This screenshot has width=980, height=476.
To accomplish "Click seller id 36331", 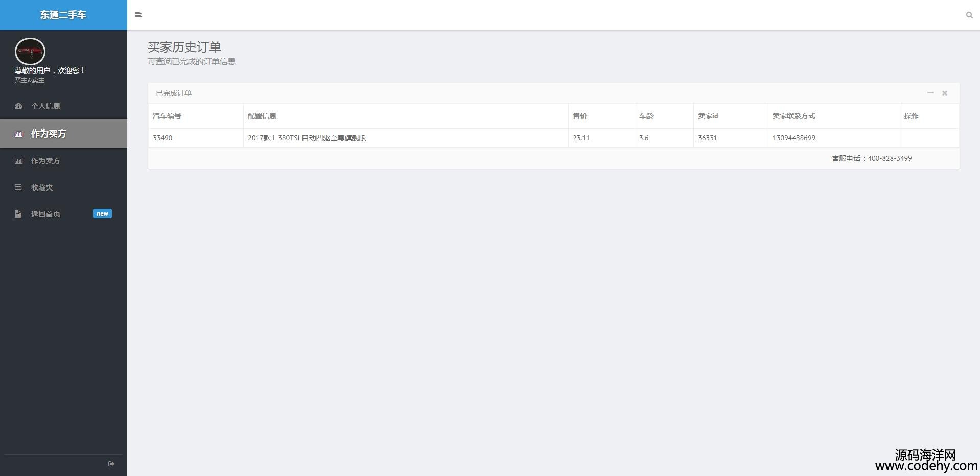I will coord(708,138).
